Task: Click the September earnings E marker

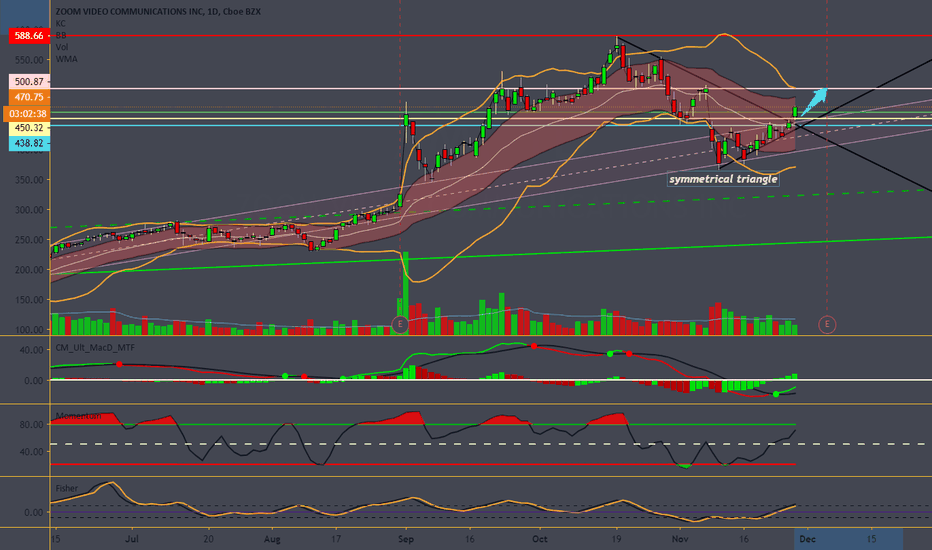Action: click(x=400, y=324)
